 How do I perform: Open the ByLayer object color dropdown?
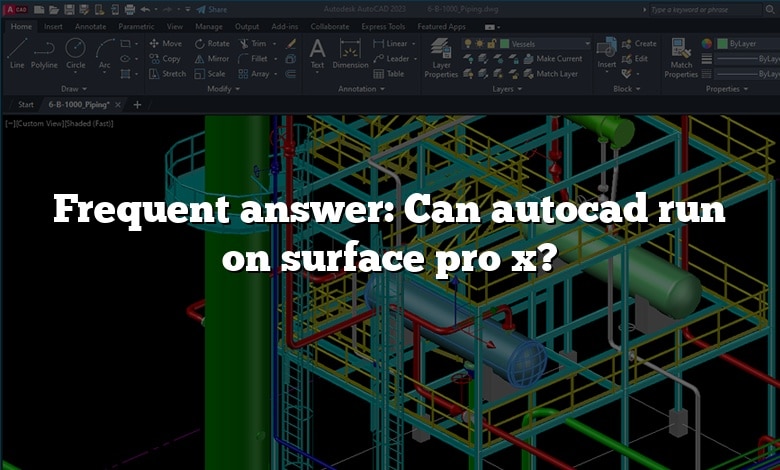coord(748,44)
